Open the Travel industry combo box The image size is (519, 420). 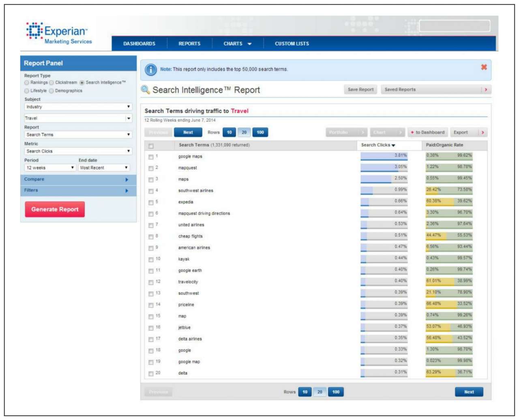[x=78, y=118]
